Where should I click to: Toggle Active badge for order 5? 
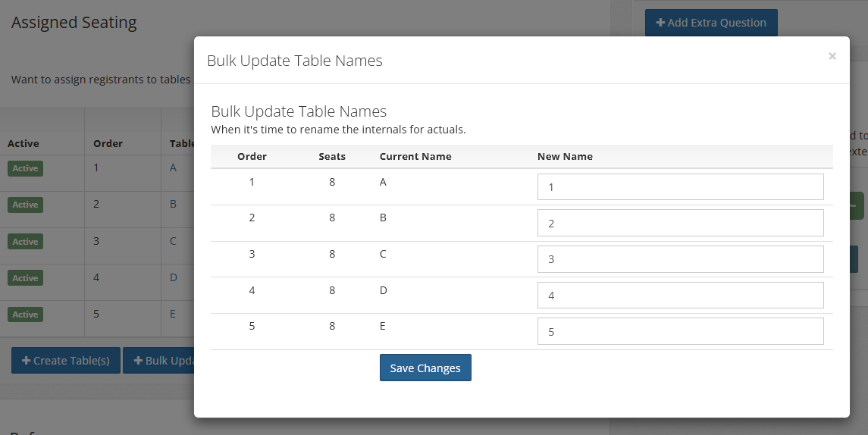pyautogui.click(x=26, y=315)
